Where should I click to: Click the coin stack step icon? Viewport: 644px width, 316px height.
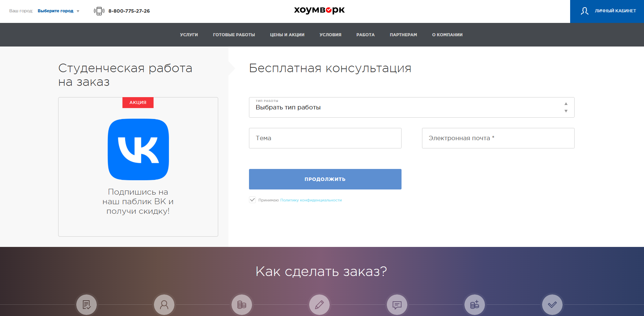[242, 304]
